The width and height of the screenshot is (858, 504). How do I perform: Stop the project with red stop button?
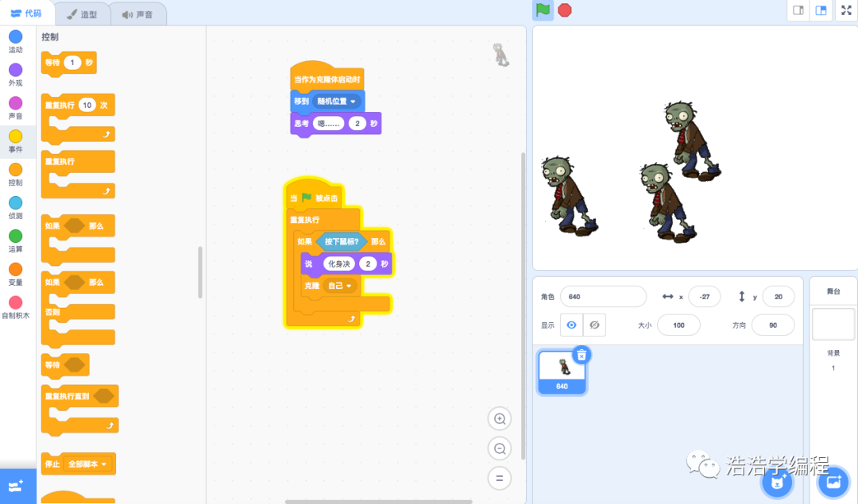click(x=565, y=10)
